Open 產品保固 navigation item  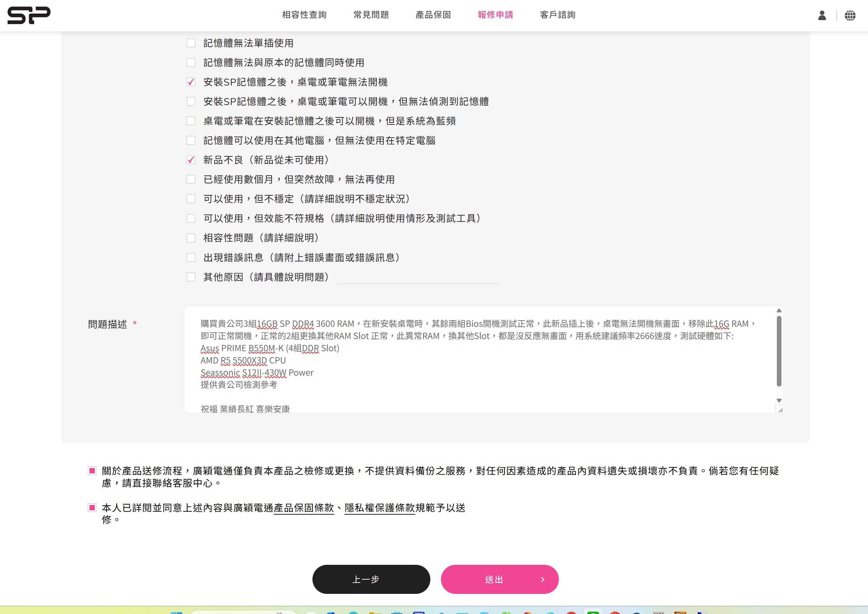pos(433,15)
